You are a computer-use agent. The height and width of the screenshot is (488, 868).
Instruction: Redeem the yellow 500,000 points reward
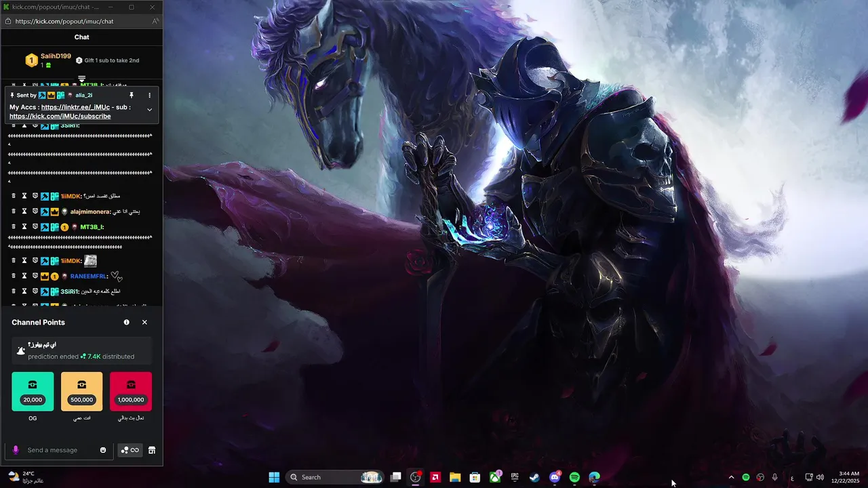82,391
